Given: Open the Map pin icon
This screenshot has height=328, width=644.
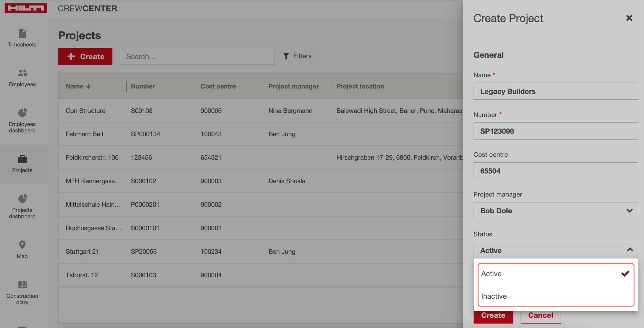Looking at the screenshot, I should (22, 245).
